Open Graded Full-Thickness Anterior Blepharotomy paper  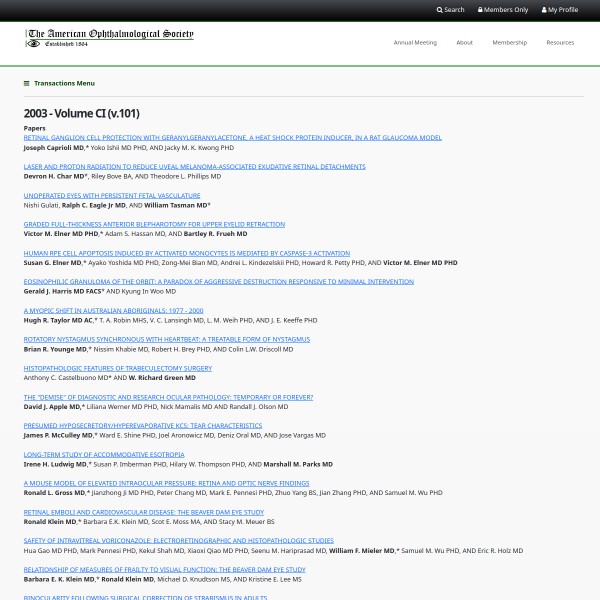pyautogui.click(x=154, y=225)
